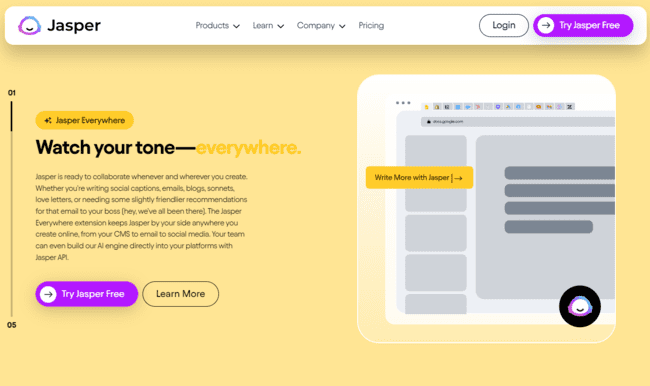The image size is (650, 386).
Task: Click the Login button
Action: click(x=504, y=25)
